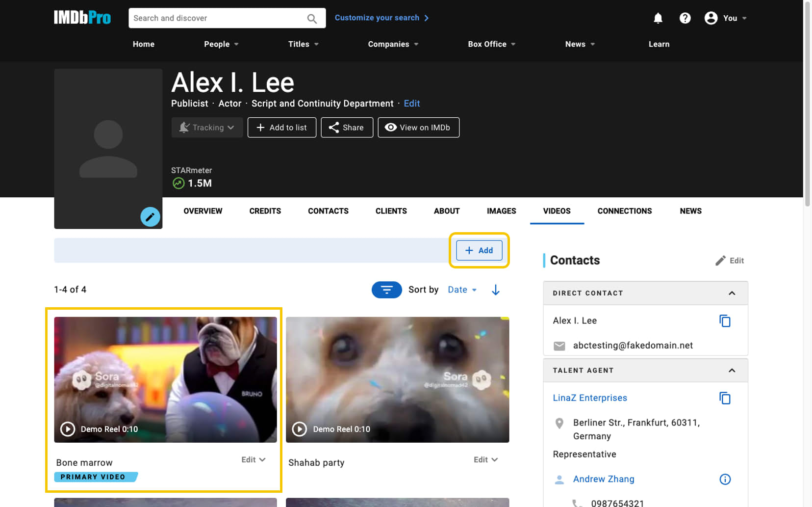Open the Learn nav item
Screen dimensions: 812x507
tap(659, 44)
